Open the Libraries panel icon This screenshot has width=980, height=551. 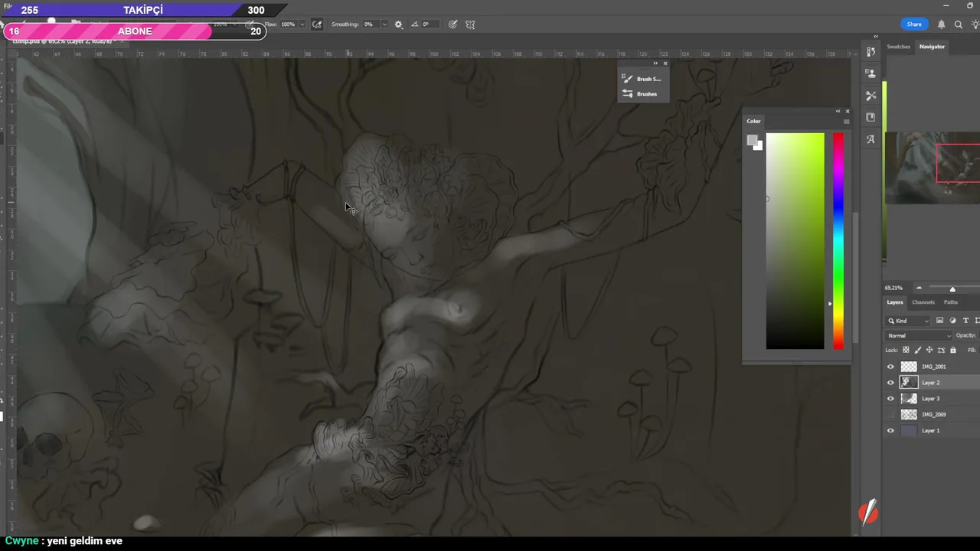[871, 117]
